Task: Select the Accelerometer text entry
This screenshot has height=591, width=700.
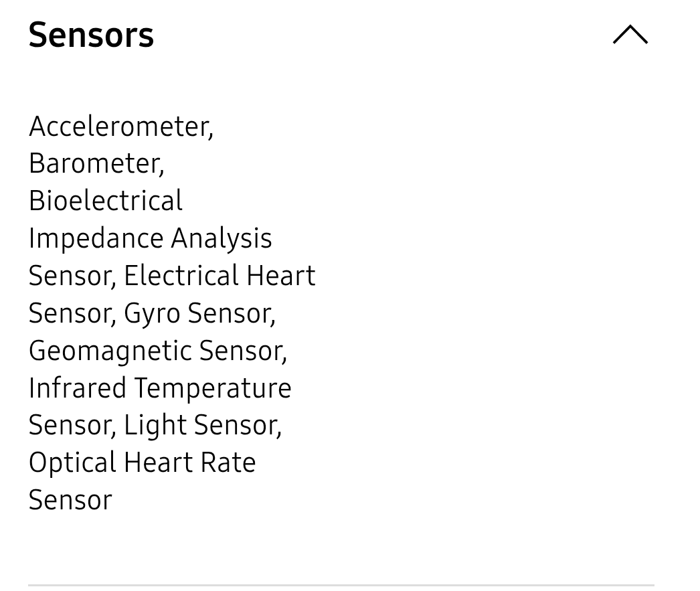Action: tap(120, 126)
